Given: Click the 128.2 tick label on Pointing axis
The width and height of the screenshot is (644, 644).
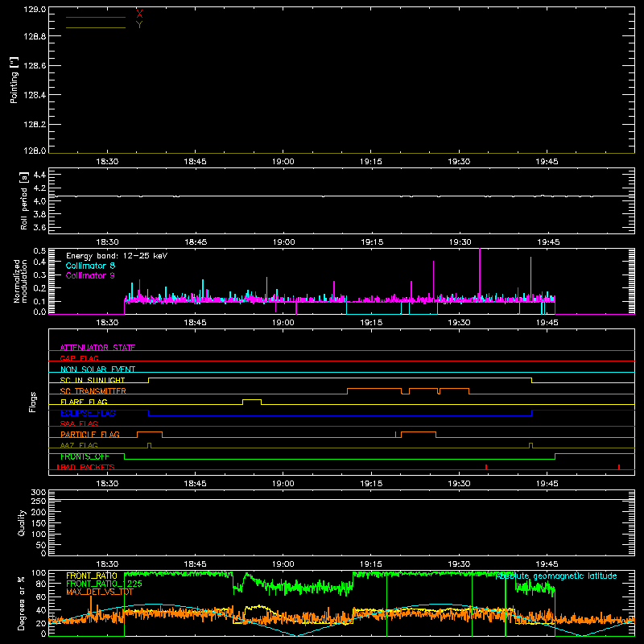Looking at the screenshot, I should [x=35, y=125].
